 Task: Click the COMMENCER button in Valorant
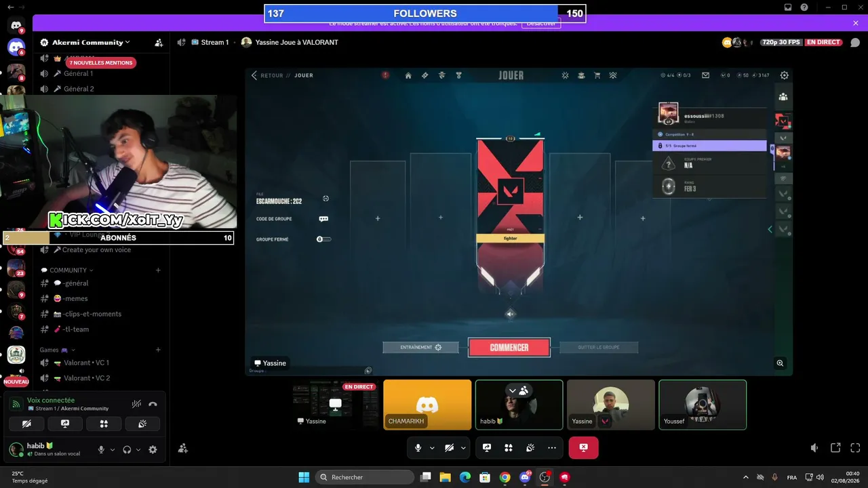point(509,348)
